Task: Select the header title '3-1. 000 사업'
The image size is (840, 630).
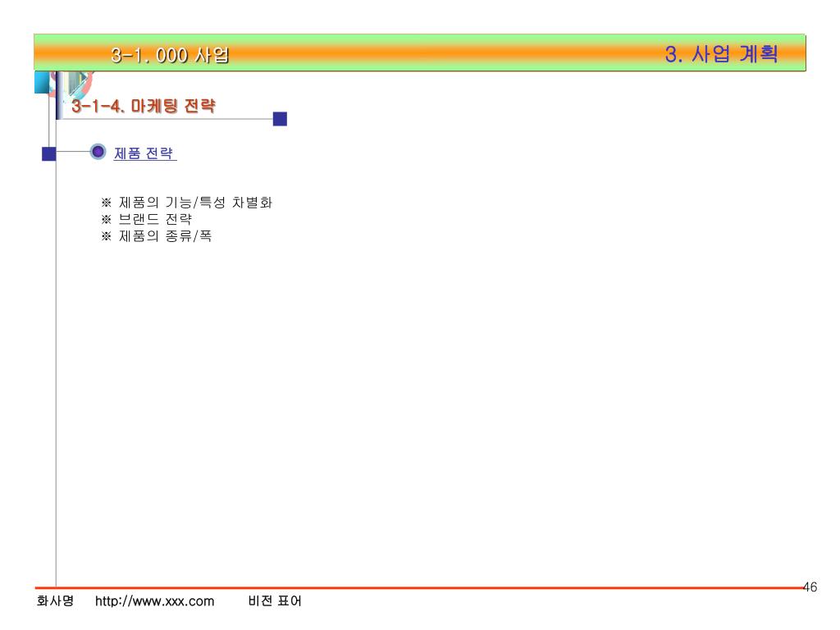Action: click(x=171, y=55)
